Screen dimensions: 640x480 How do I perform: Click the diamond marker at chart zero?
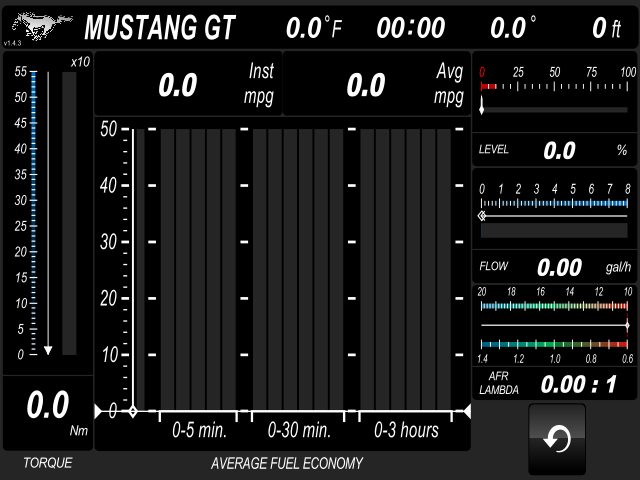pos(133,411)
